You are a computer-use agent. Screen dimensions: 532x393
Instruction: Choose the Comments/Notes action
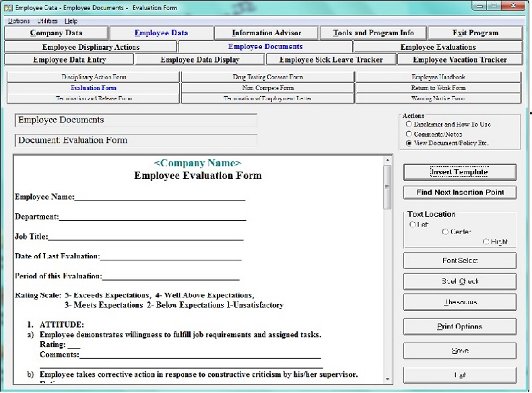point(409,134)
